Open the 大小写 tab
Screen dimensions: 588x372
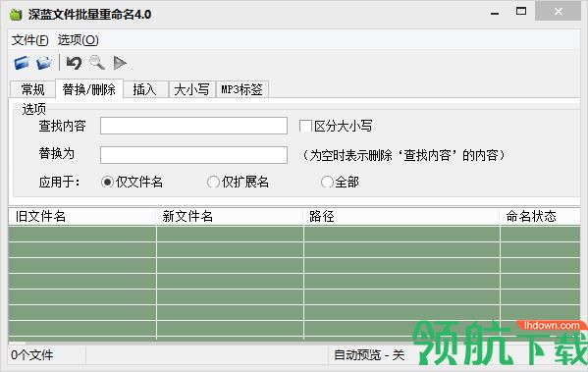point(192,89)
